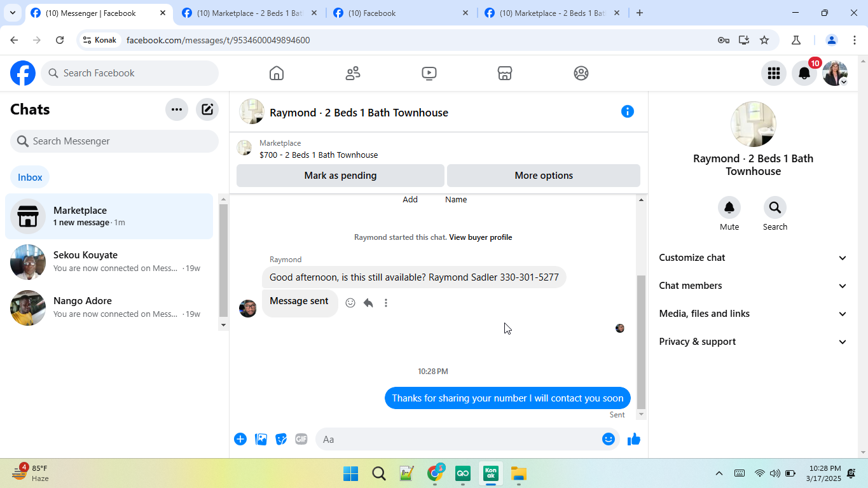Switch to the '(10) Facebook' browser tab
This screenshot has height=488, width=868.
[x=402, y=13]
